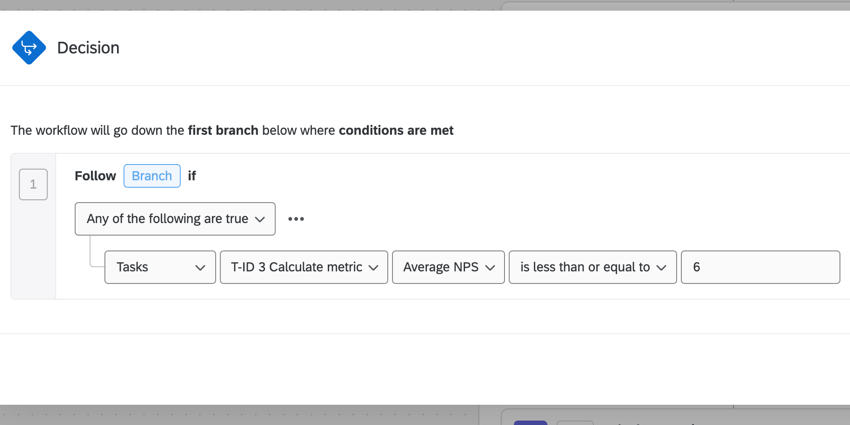The width and height of the screenshot is (850, 425).
Task: Click the chevron arrow on Tasks dropdown
Action: click(x=200, y=268)
